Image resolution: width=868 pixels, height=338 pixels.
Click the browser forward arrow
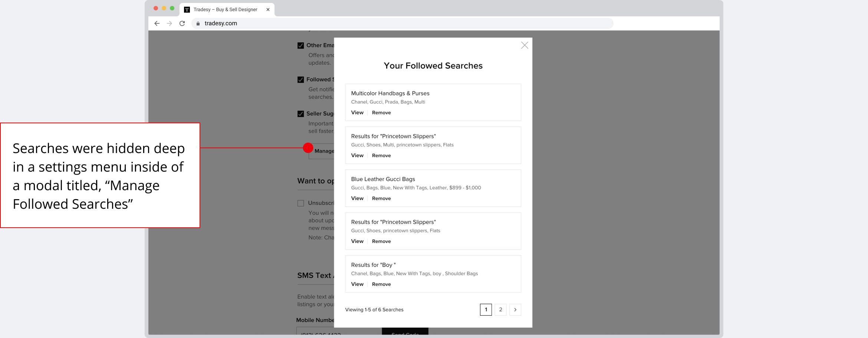coord(170,23)
